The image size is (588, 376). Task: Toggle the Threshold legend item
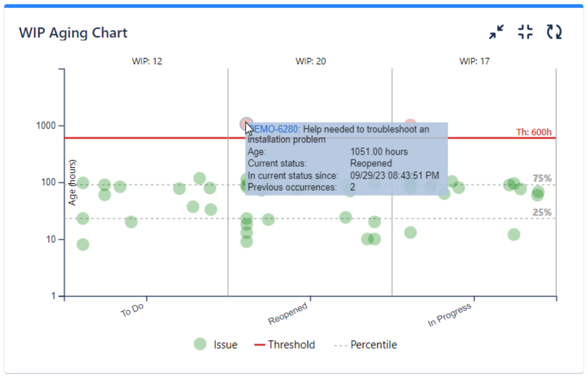tap(284, 345)
